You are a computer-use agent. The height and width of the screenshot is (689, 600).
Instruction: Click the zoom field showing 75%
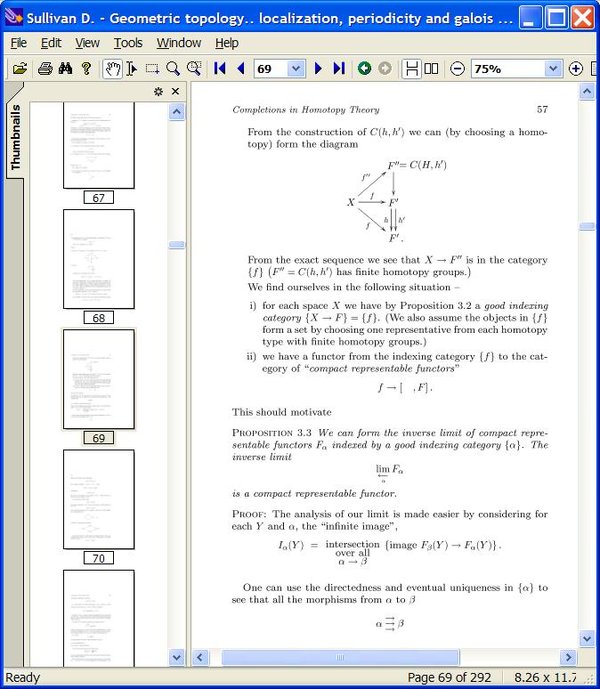tap(508, 69)
